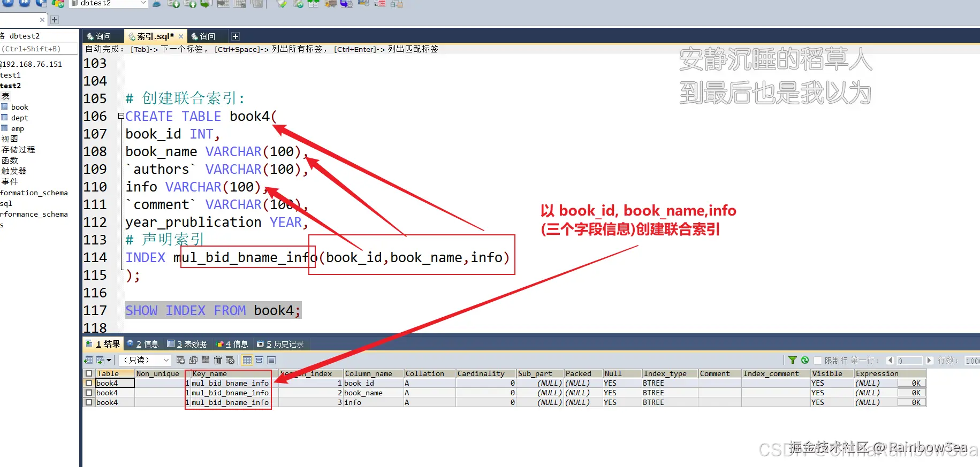
Task: Click the first row (第一行) number field
Action: coord(910,361)
